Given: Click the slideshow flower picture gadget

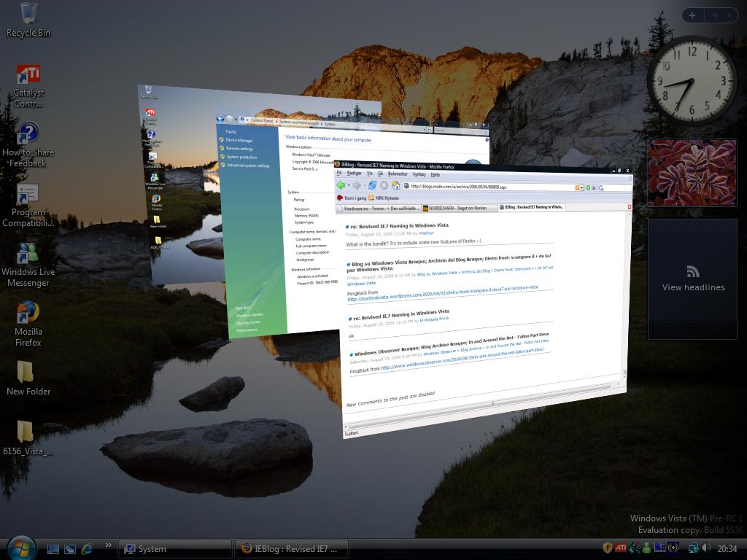Looking at the screenshot, I should pos(692,173).
